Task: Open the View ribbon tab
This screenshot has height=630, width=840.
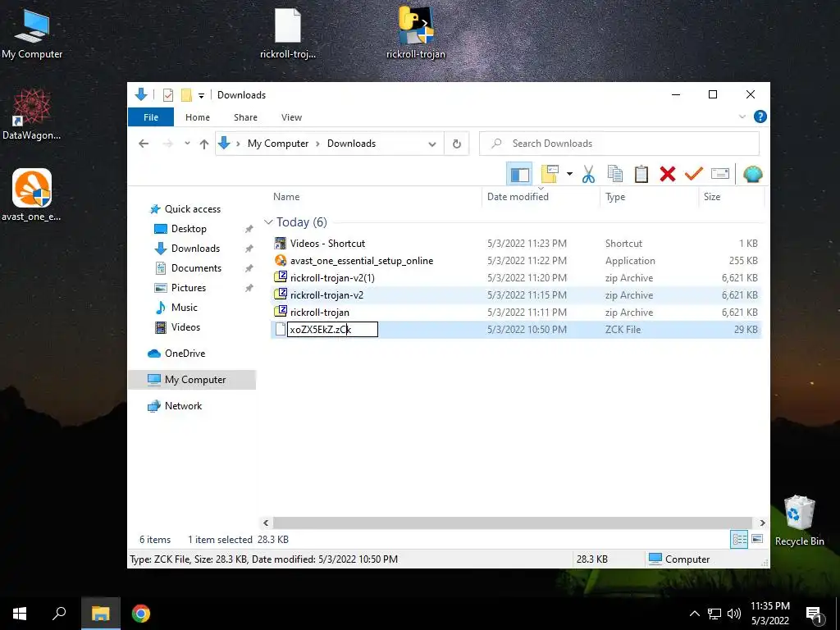Action: point(291,117)
